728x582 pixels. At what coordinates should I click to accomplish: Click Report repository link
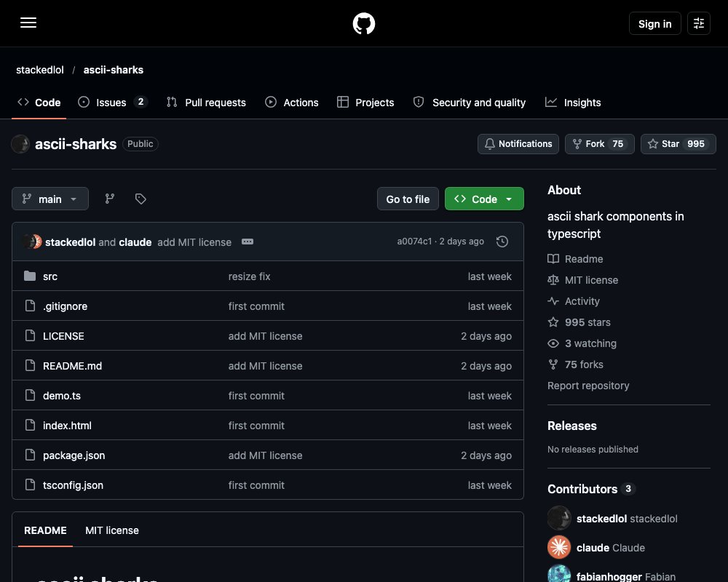coord(588,386)
